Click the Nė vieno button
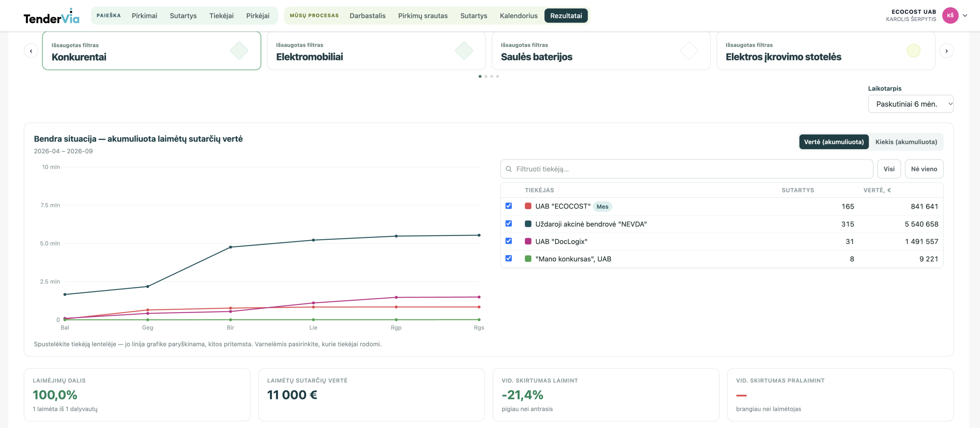This screenshot has height=428, width=980. click(x=924, y=169)
